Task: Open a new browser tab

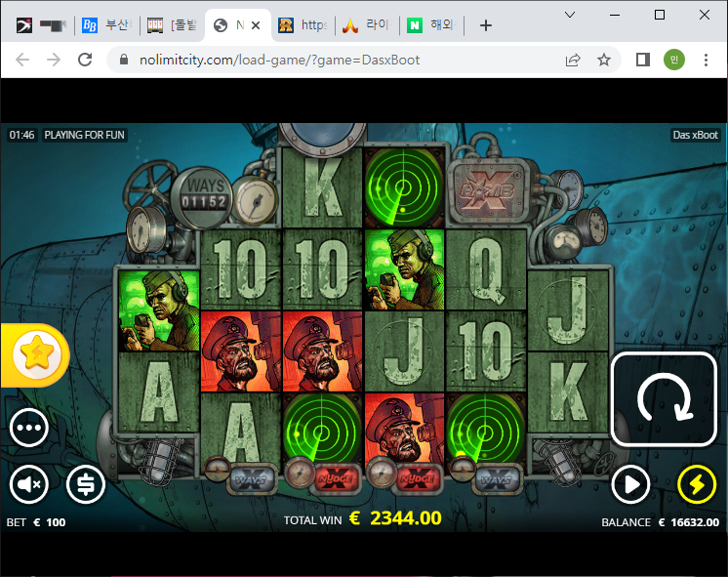Action: (x=486, y=25)
